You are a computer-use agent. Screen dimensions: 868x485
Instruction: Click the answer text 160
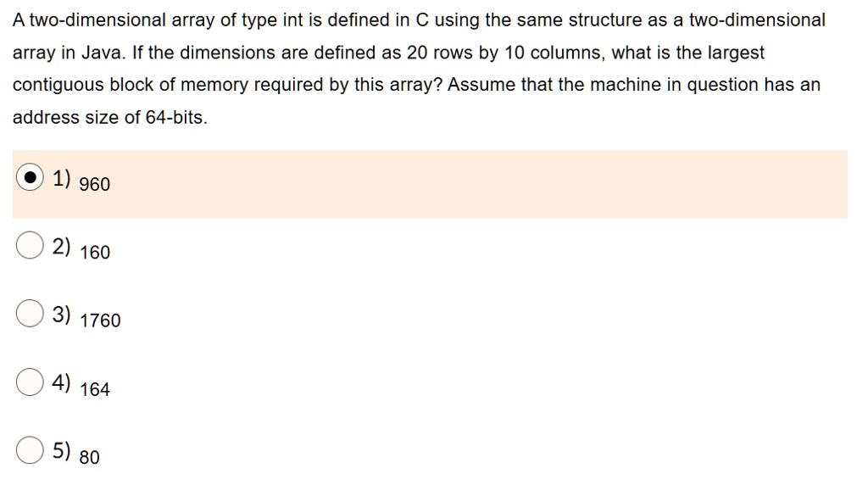click(x=95, y=253)
